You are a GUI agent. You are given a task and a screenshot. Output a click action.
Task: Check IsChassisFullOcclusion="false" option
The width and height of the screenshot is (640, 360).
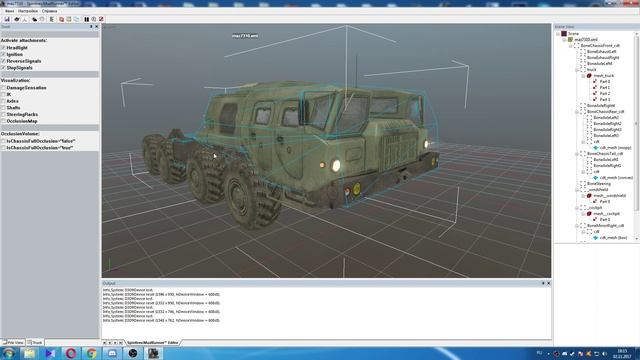(3, 141)
